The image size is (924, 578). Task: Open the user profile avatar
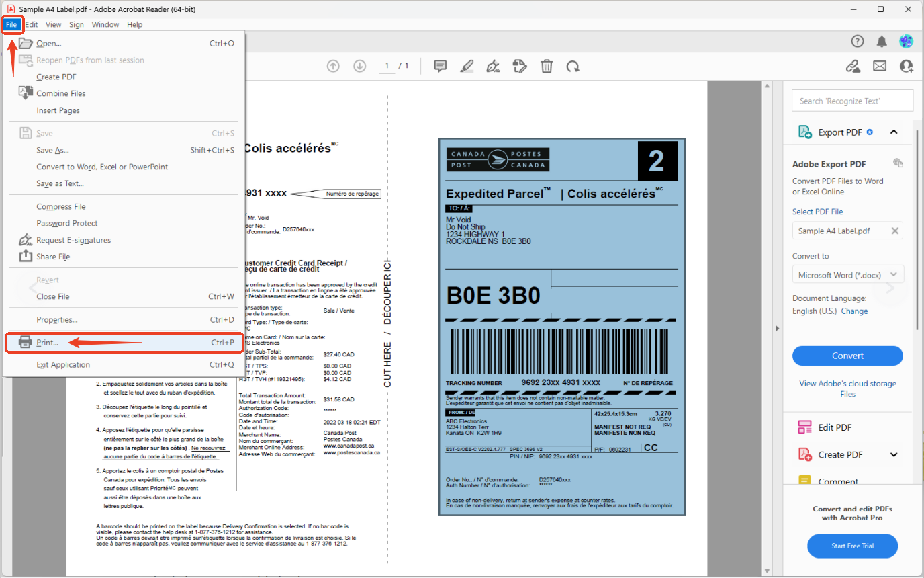[x=907, y=41]
